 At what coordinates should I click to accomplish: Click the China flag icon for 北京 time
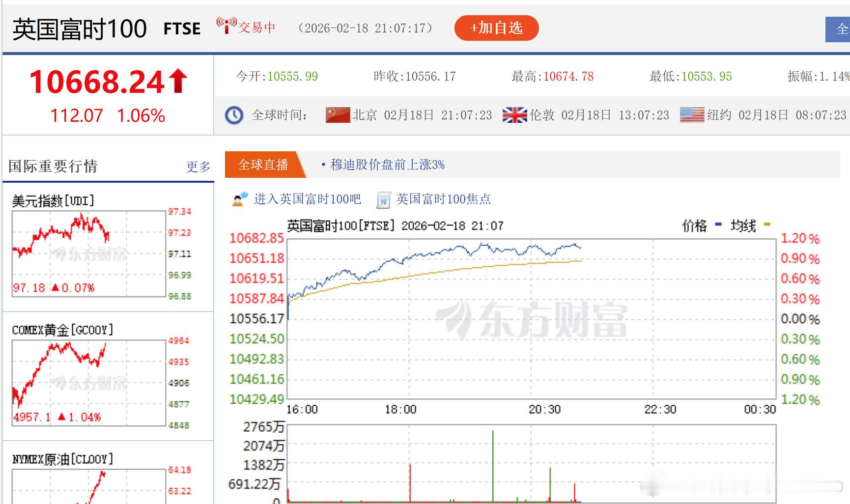338,115
